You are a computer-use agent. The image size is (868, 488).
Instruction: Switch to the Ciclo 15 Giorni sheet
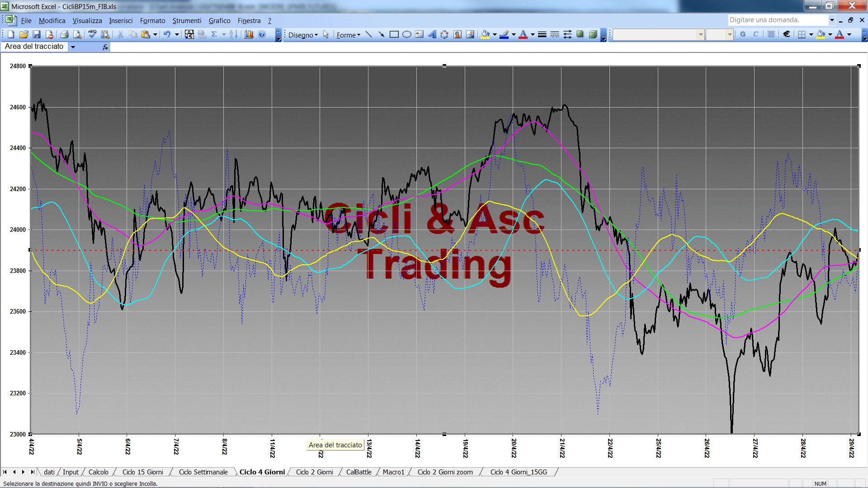142,472
